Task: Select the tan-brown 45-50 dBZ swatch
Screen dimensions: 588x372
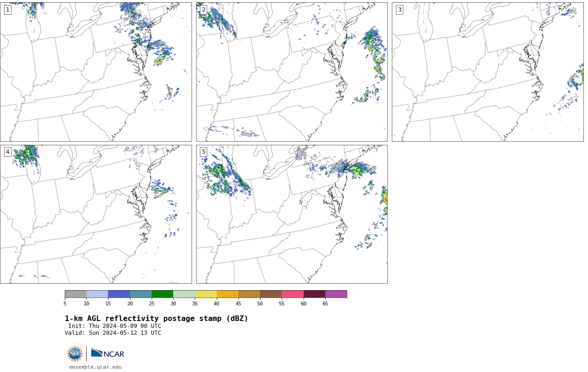Action: 249,294
